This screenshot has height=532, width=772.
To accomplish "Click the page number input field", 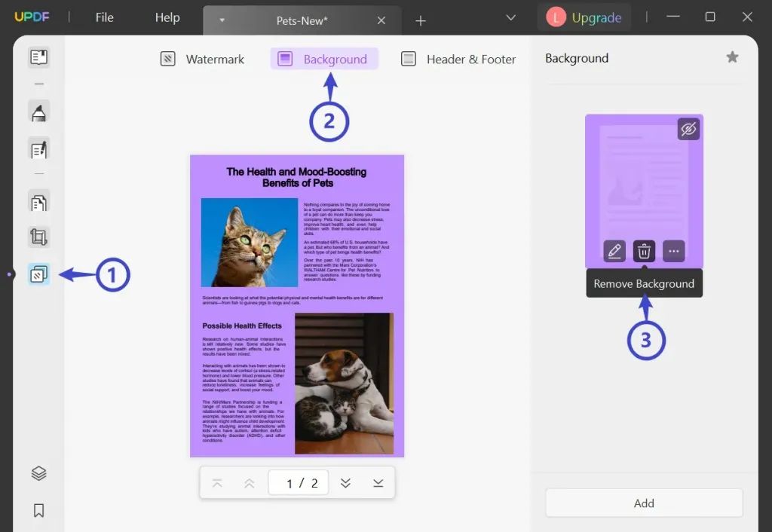I will pos(299,483).
